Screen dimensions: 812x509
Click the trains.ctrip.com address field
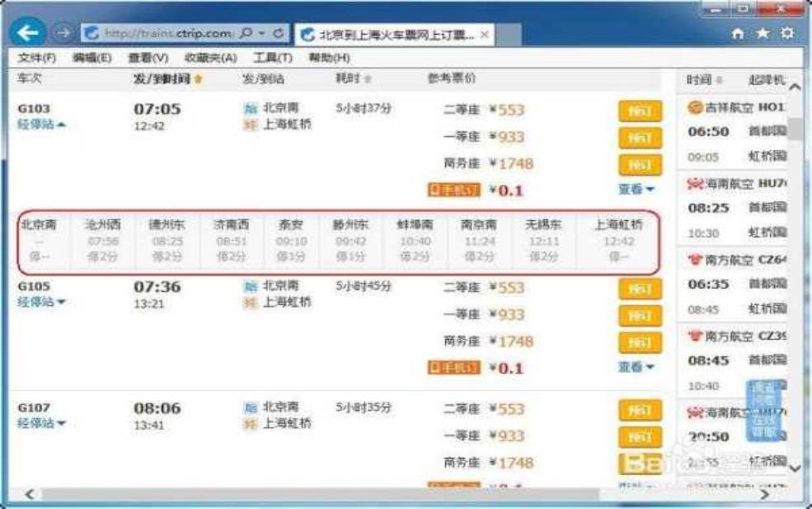[x=167, y=34]
